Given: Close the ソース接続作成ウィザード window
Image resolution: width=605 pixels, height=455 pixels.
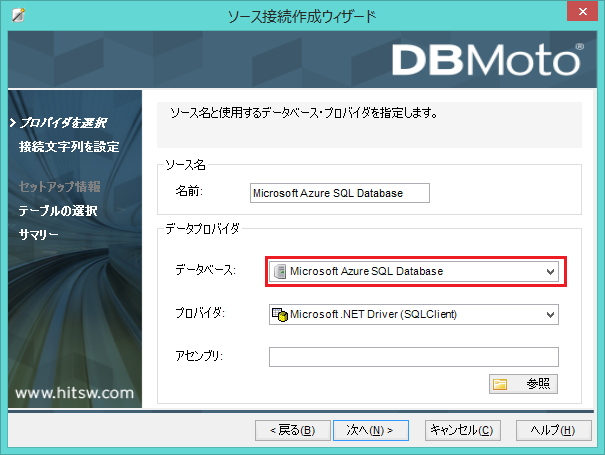Looking at the screenshot, I should coord(582,12).
